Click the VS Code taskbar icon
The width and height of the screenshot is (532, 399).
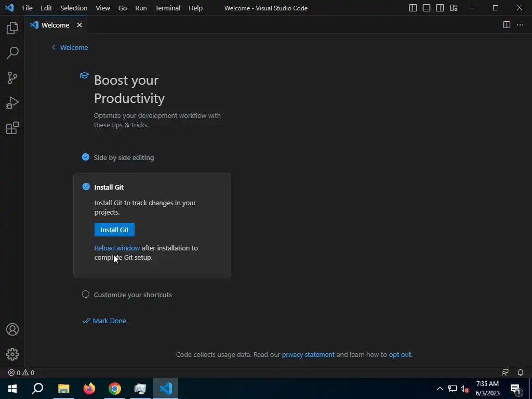point(166,389)
